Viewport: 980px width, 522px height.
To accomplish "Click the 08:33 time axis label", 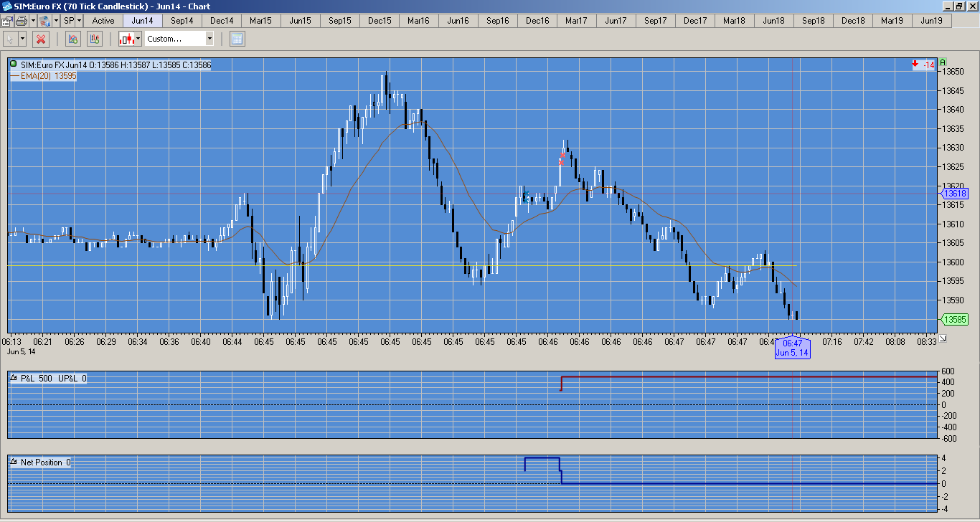I will click(x=926, y=342).
